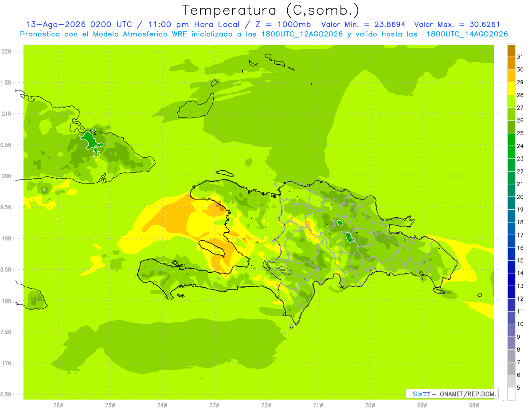The width and height of the screenshot is (532, 411).
Task: Click the '69W' longitude axis label
Action: pos(422,405)
